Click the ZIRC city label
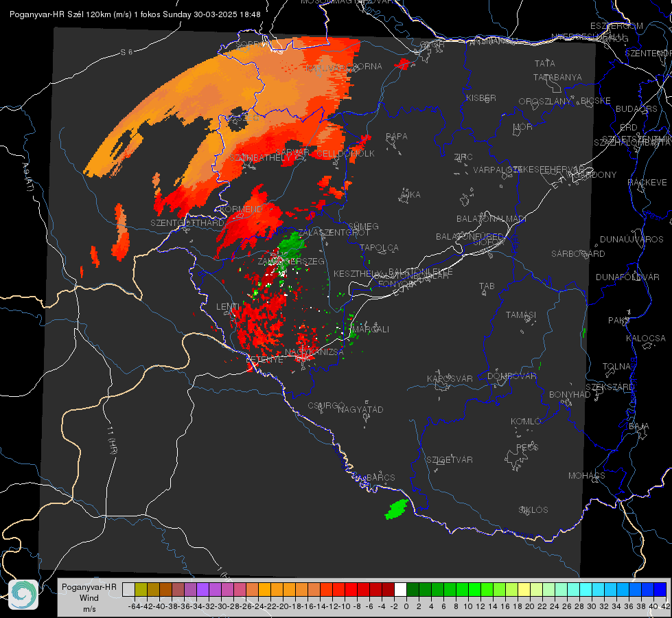 pyautogui.click(x=463, y=157)
